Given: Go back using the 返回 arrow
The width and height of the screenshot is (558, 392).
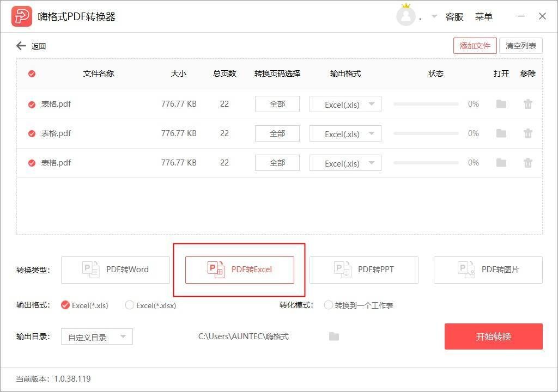Looking at the screenshot, I should 21,46.
